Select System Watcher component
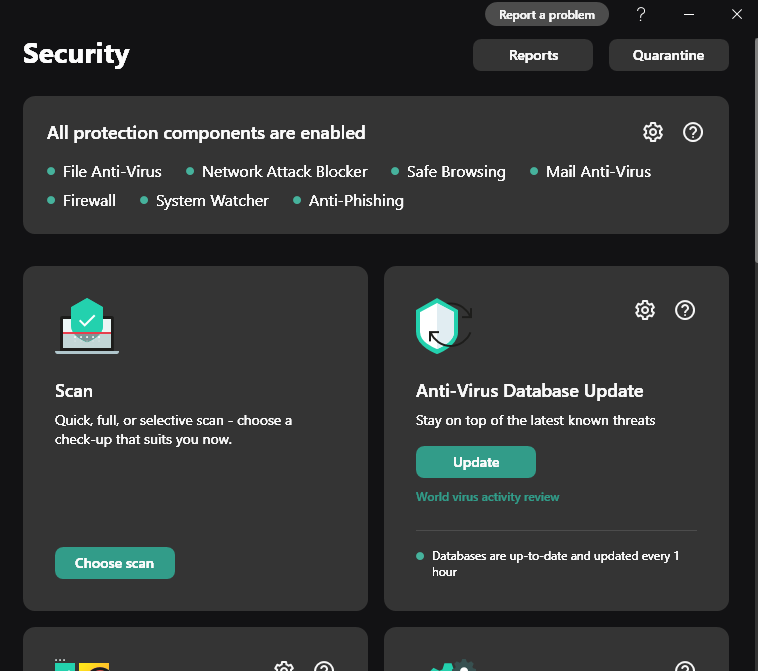 coord(212,201)
